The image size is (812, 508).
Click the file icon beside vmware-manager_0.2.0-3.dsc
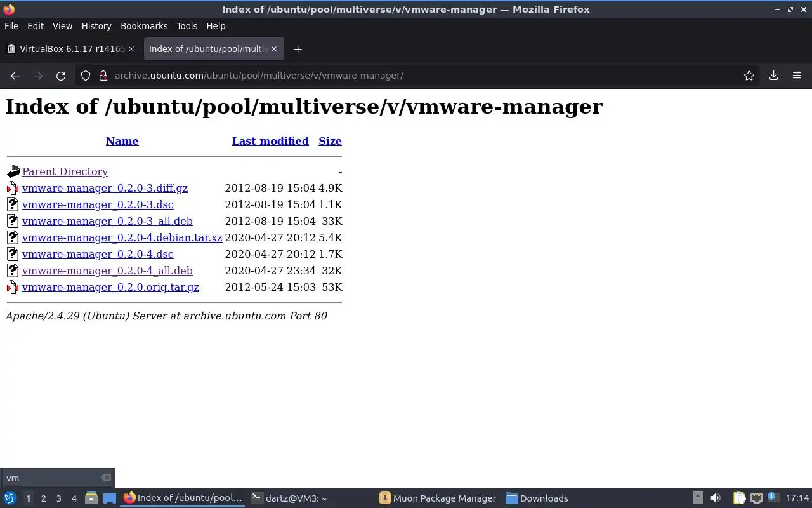[x=13, y=204]
